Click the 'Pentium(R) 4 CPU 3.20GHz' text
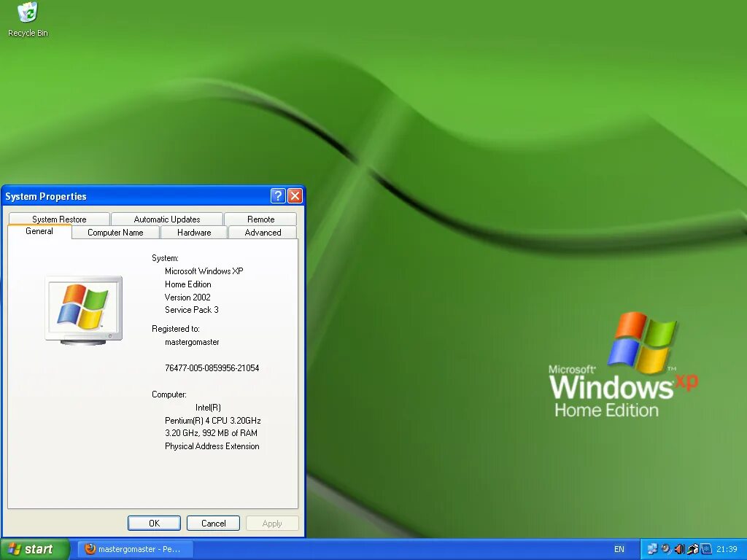Screen dimensions: 747x560 point(212,421)
